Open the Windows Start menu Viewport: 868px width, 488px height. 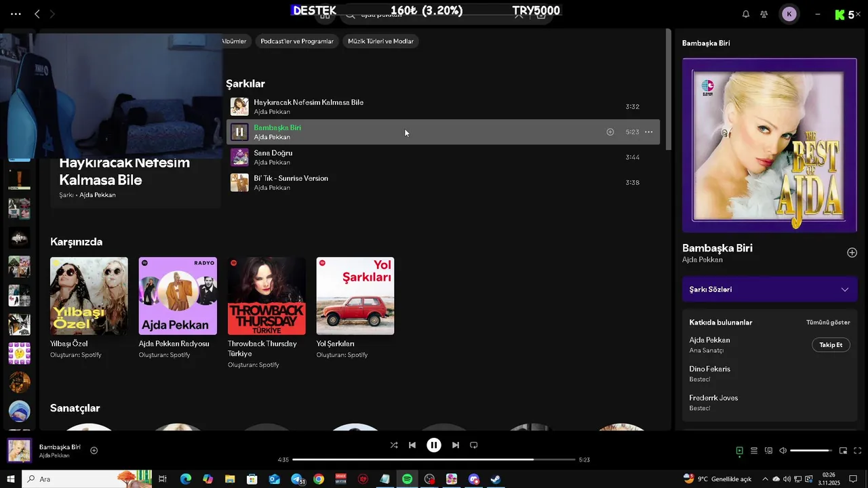pos(11,479)
